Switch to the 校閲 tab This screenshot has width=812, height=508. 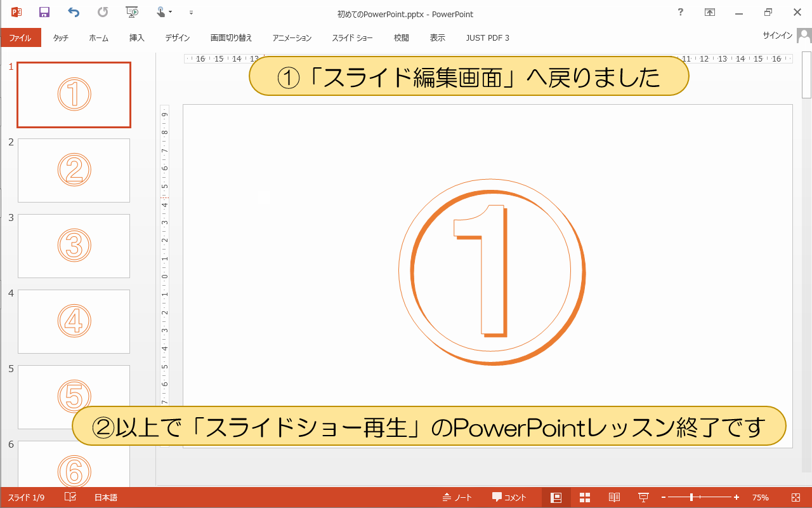click(401, 38)
